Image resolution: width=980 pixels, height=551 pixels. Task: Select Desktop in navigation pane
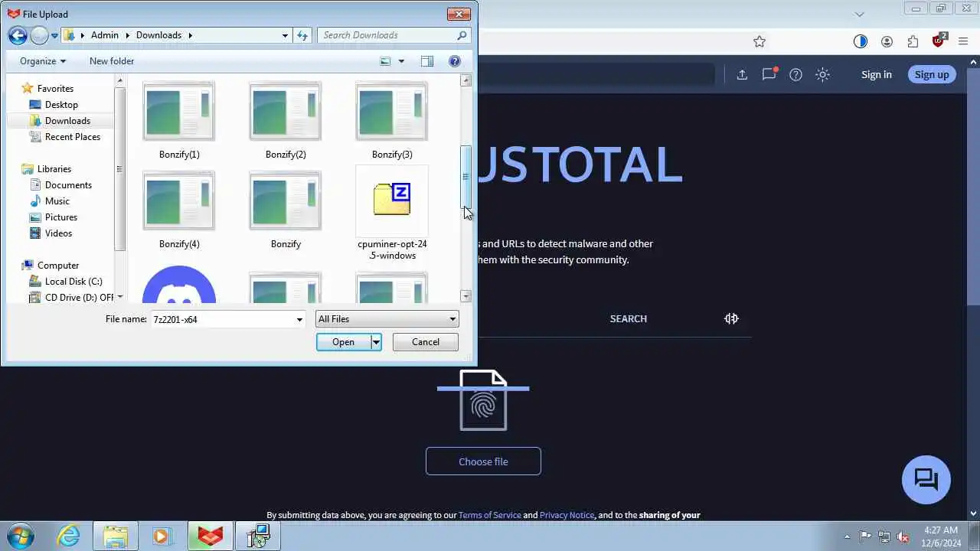click(61, 105)
